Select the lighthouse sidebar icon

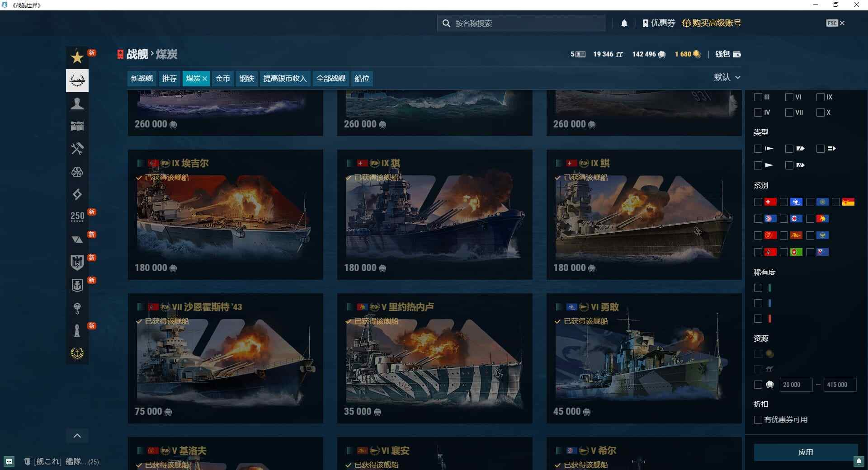77,331
